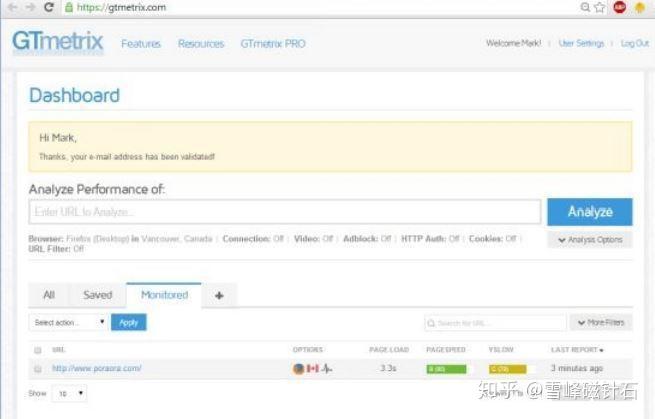
Task: Open the Select action dropdown
Action: [68, 323]
